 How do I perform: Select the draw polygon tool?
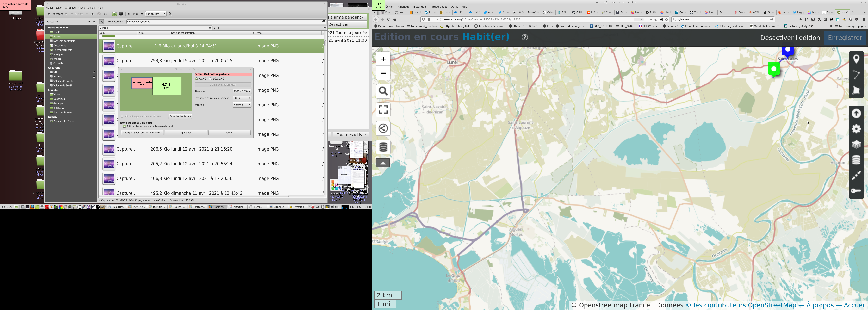click(856, 90)
